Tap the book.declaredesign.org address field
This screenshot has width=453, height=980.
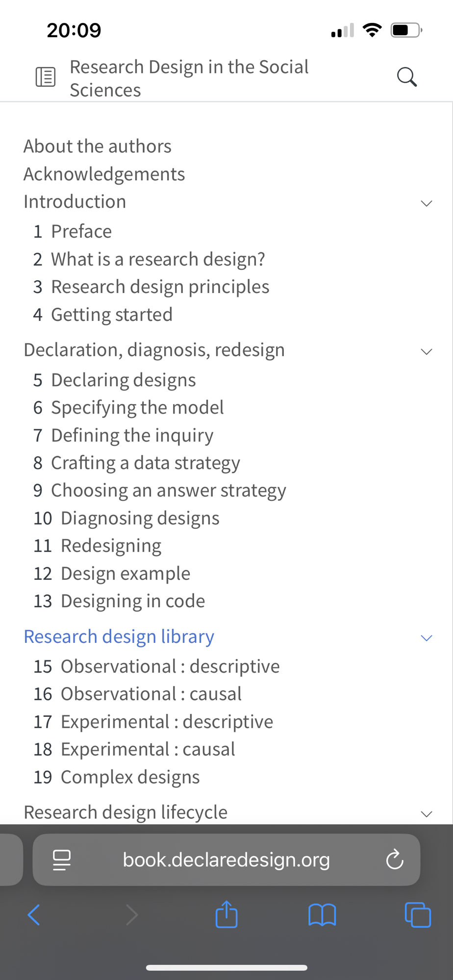[226, 860]
